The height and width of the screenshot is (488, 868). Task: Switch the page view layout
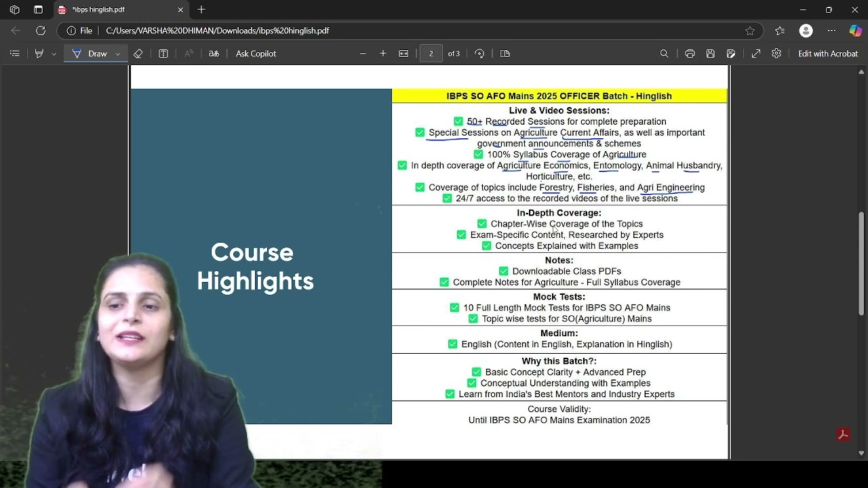(x=505, y=54)
